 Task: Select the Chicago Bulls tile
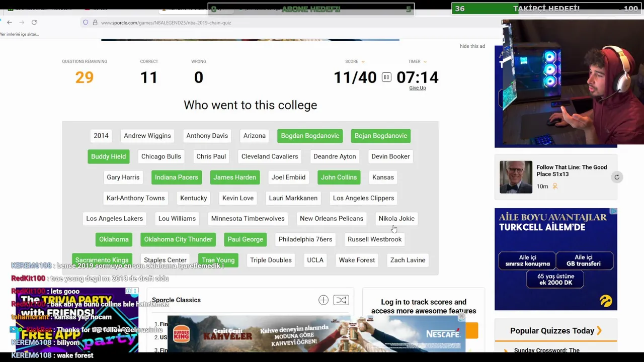tap(161, 156)
